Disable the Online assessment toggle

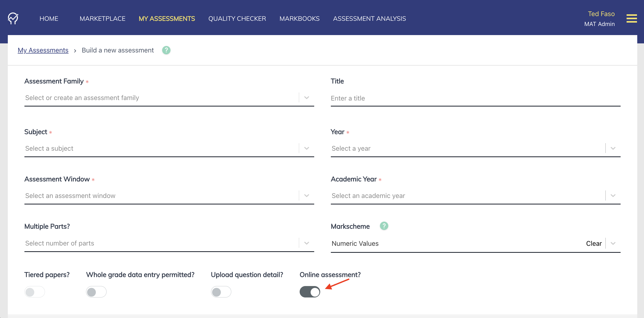(310, 292)
